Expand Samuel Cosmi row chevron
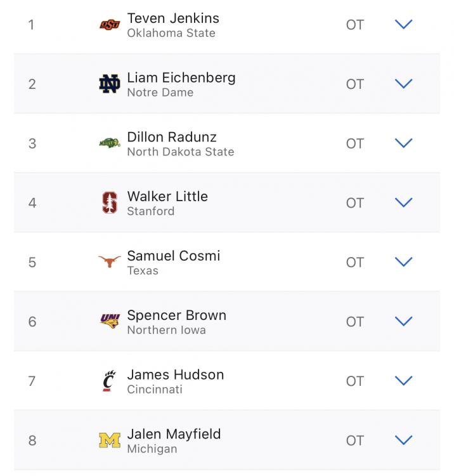This screenshot has height=476, width=454. coord(403,262)
